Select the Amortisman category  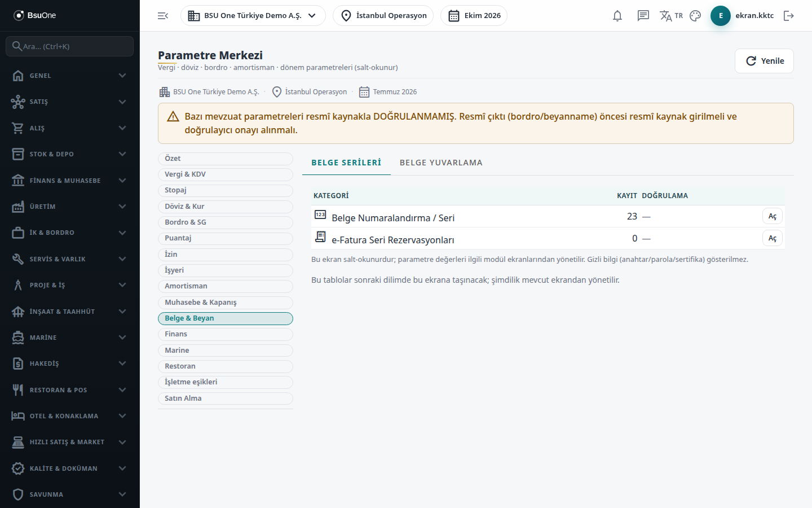(226, 286)
